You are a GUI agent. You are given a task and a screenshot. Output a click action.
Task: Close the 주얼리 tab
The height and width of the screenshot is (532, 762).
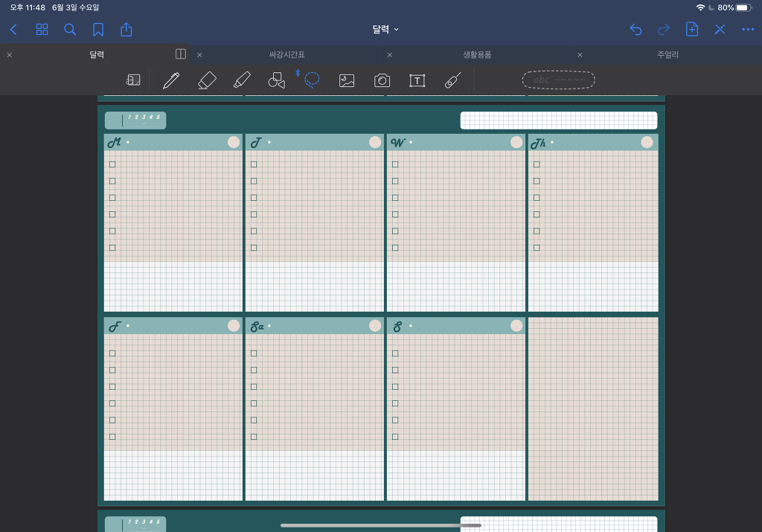coord(580,55)
